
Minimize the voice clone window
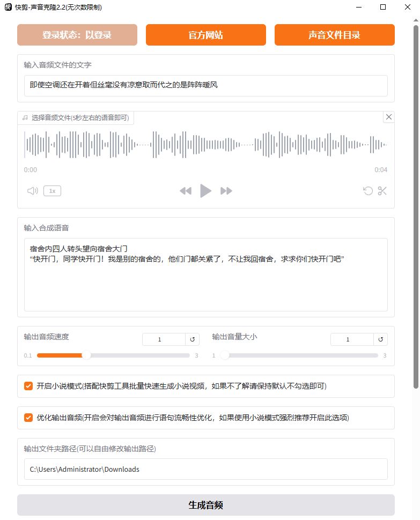click(x=359, y=7)
